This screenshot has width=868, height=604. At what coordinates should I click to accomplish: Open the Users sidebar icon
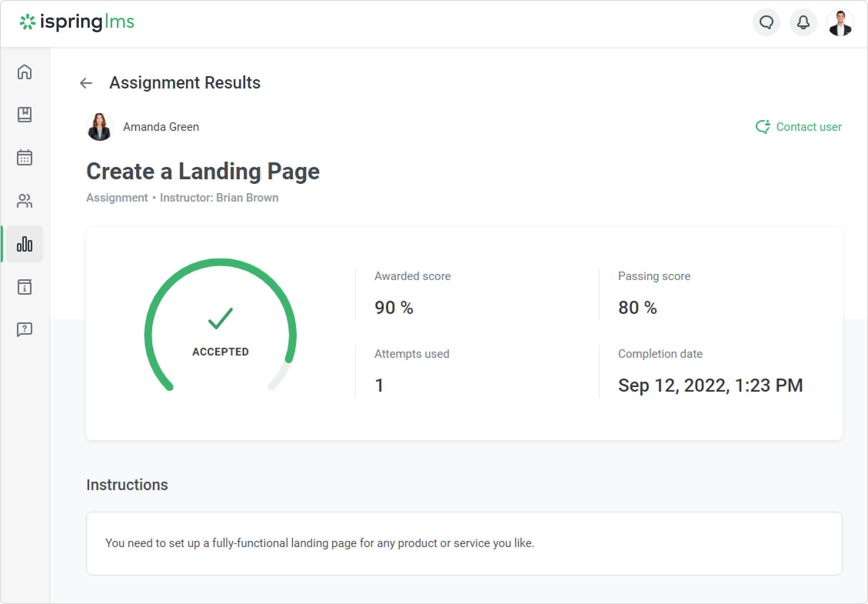coord(25,201)
